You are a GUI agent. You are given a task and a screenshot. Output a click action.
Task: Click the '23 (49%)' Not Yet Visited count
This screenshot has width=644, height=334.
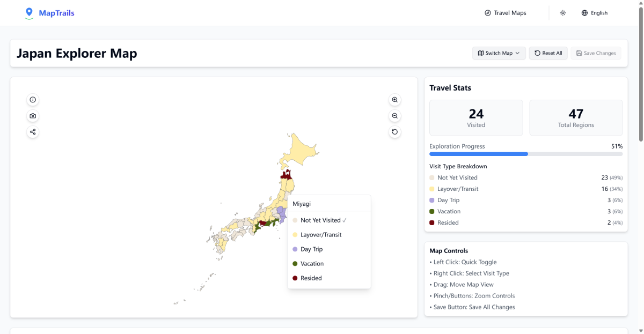(x=612, y=177)
